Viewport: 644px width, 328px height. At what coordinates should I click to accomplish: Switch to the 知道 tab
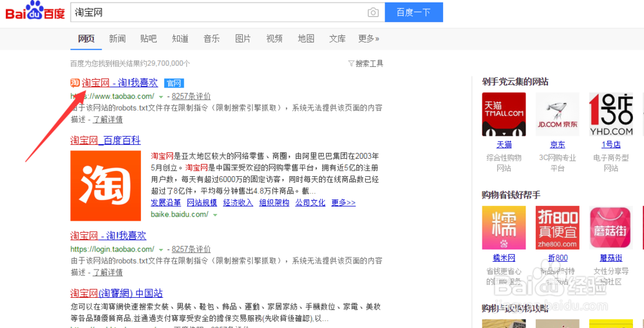coord(180,39)
